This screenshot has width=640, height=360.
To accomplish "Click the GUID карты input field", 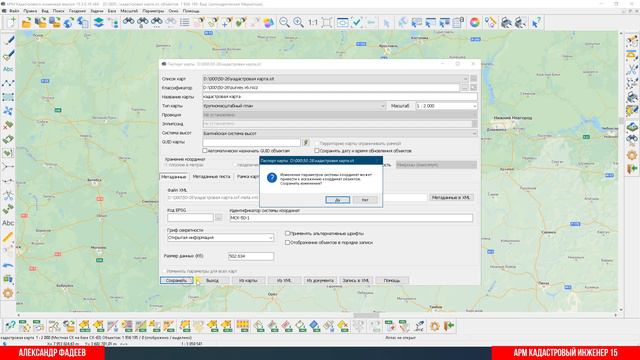I will click(251, 142).
